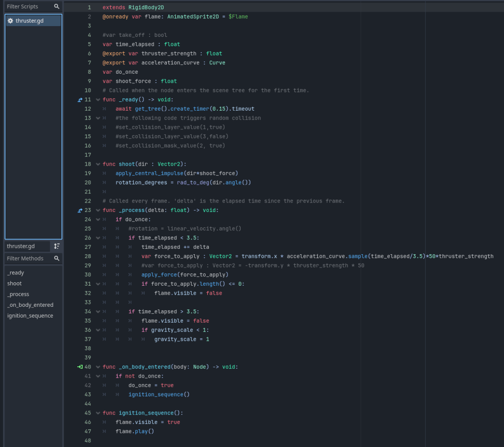Fold the ignition_sequence function on line 45
This screenshot has height=447, width=504.
click(98, 413)
